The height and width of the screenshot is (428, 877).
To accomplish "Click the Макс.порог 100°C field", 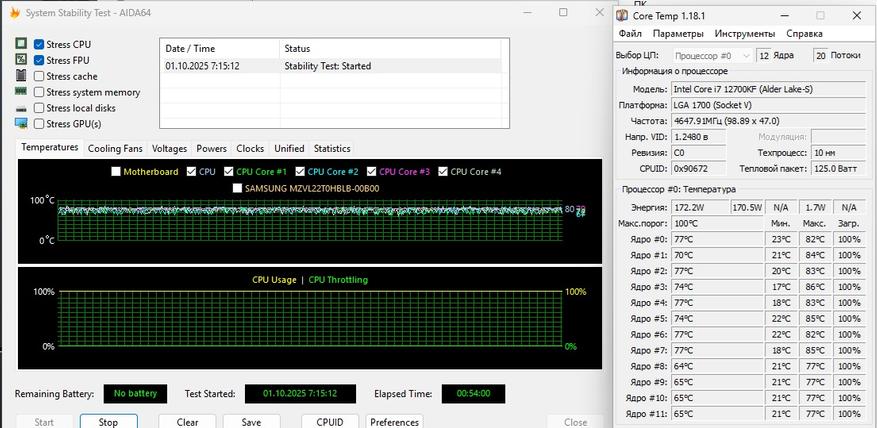I will (715, 224).
